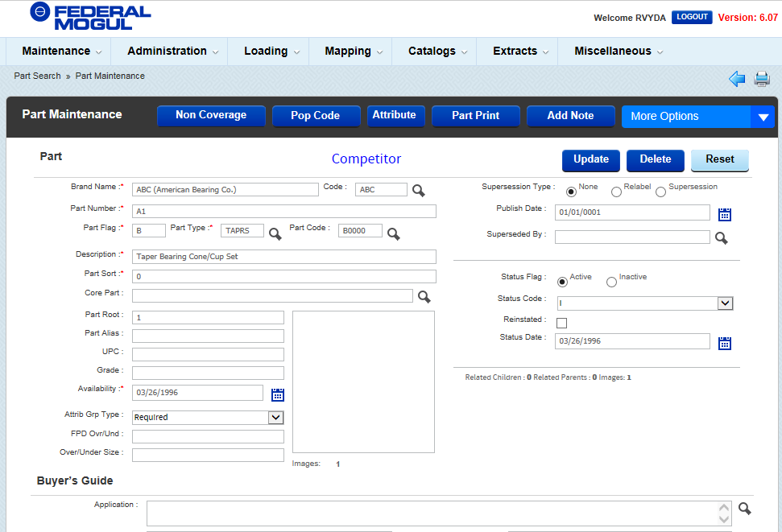Click the Superseded By field
782x532 pixels.
[x=632, y=237]
